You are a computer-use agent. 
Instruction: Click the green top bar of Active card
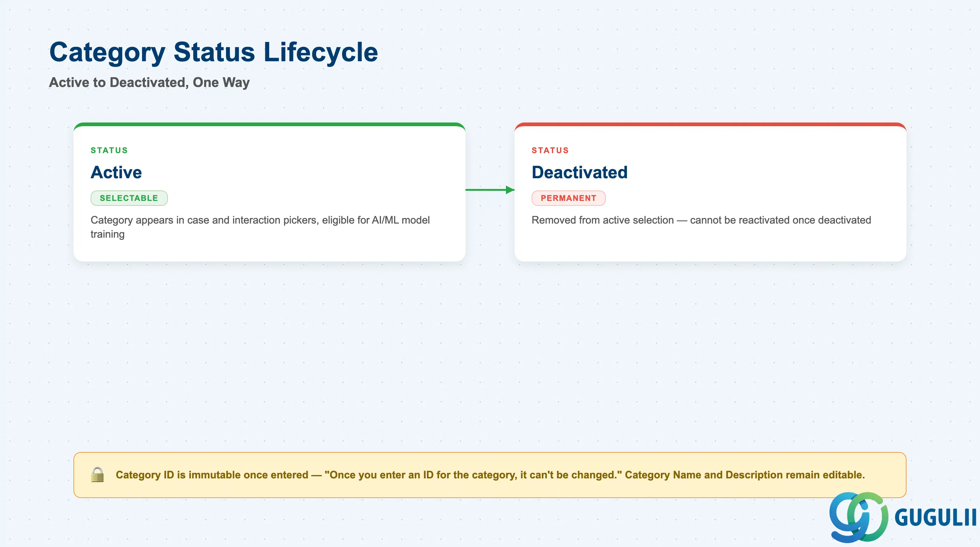click(x=269, y=124)
